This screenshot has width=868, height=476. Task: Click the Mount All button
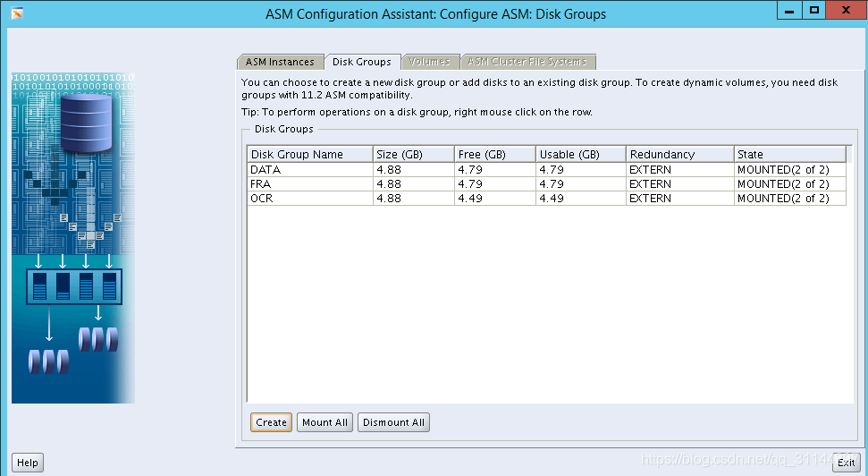tap(325, 422)
